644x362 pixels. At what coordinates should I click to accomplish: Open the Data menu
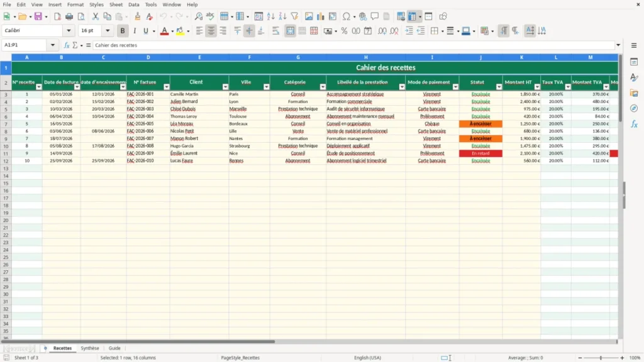point(133,4)
